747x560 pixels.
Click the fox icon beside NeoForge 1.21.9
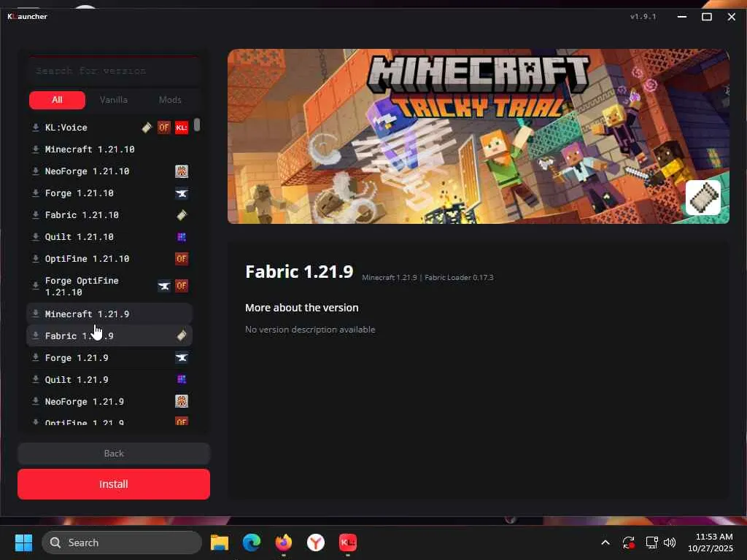(x=182, y=402)
